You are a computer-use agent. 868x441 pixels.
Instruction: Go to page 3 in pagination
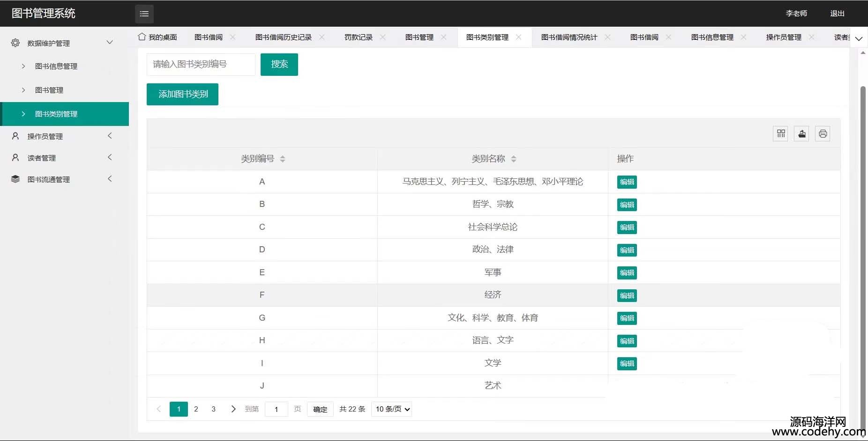[213, 409]
